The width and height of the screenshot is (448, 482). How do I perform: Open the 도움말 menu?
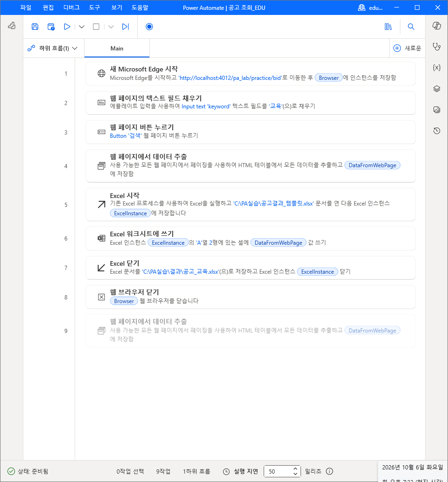click(140, 7)
